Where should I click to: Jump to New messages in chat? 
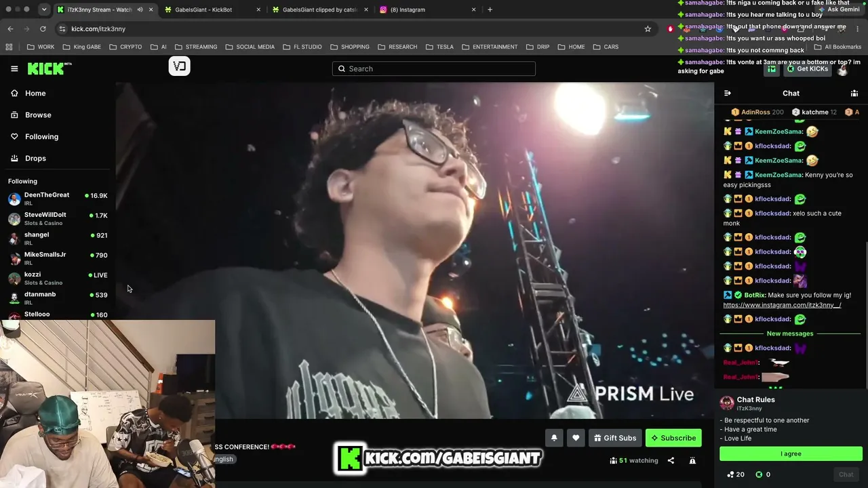[x=790, y=333]
